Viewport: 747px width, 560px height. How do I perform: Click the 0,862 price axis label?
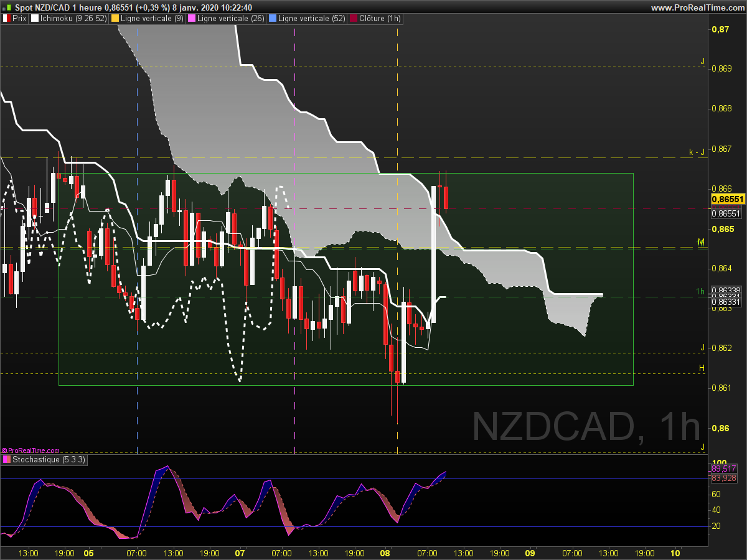click(x=721, y=348)
